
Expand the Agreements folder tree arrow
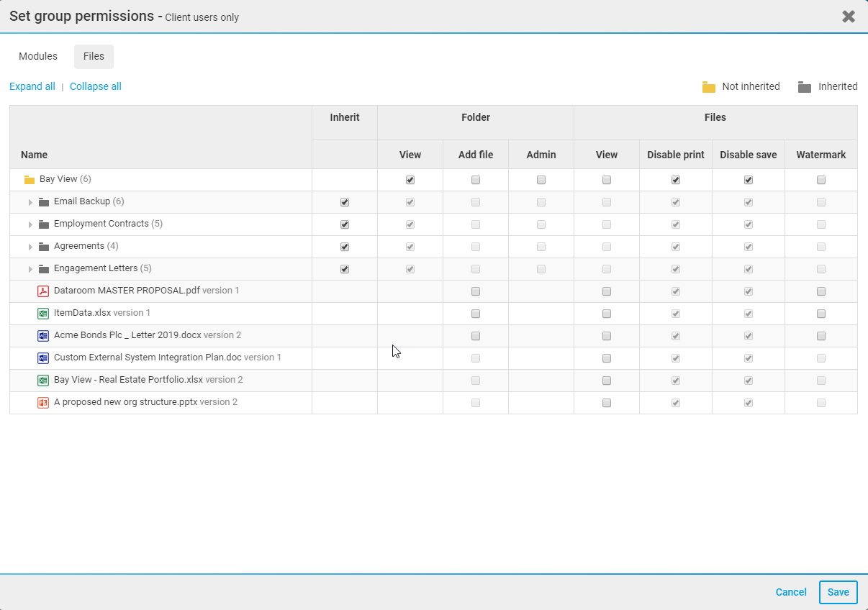(30, 247)
